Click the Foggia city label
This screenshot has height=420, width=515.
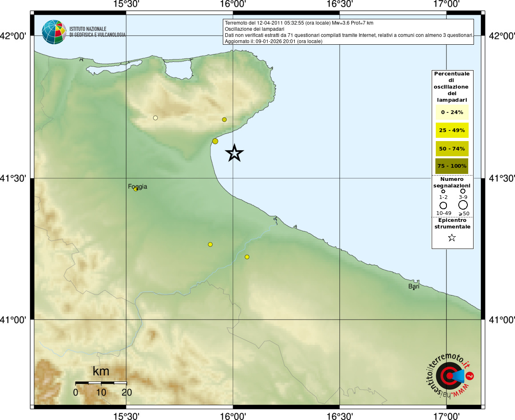tap(137, 187)
